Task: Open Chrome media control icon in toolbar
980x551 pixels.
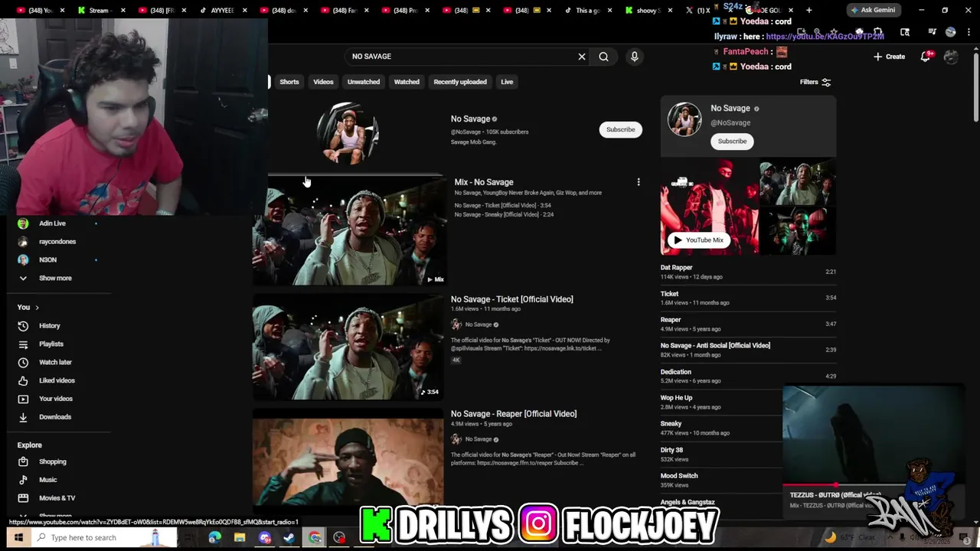Action: pyautogui.click(x=932, y=32)
